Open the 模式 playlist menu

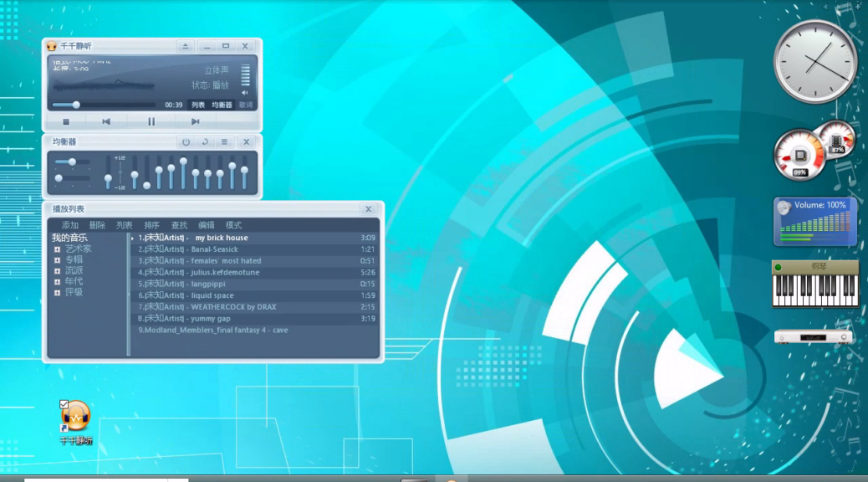(x=233, y=225)
